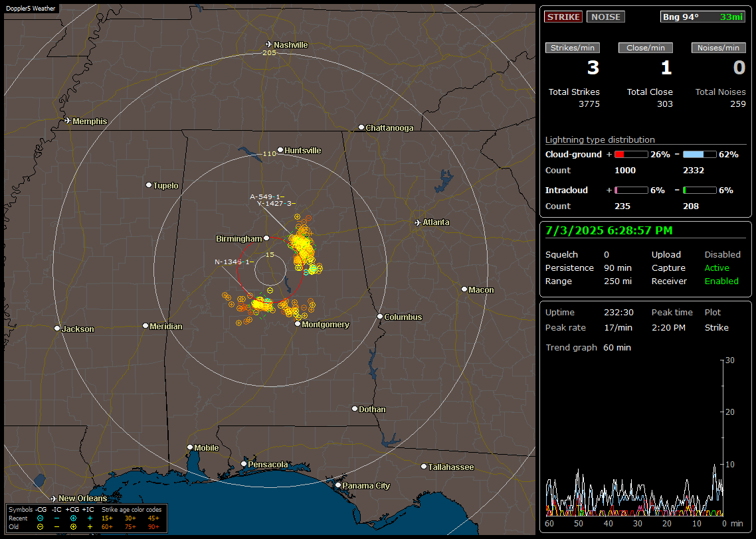Click the Noises/min header box
Viewport: 756px width, 539px height.
[x=718, y=48]
